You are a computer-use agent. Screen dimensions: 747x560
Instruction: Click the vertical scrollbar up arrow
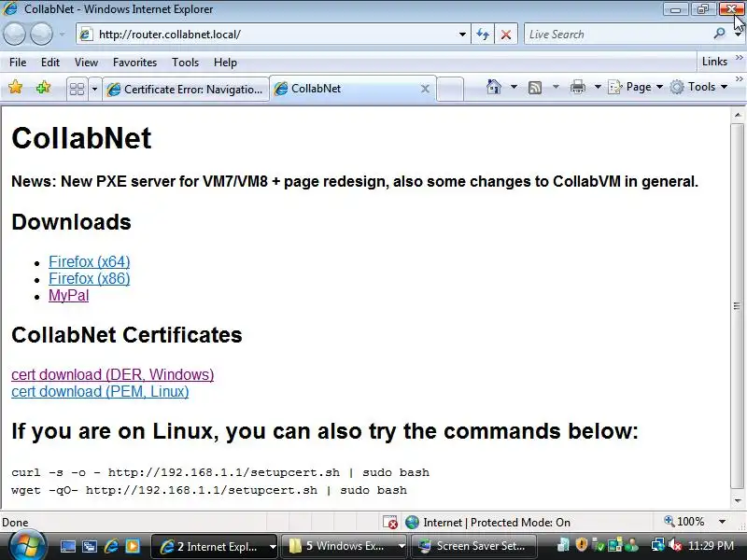click(738, 115)
